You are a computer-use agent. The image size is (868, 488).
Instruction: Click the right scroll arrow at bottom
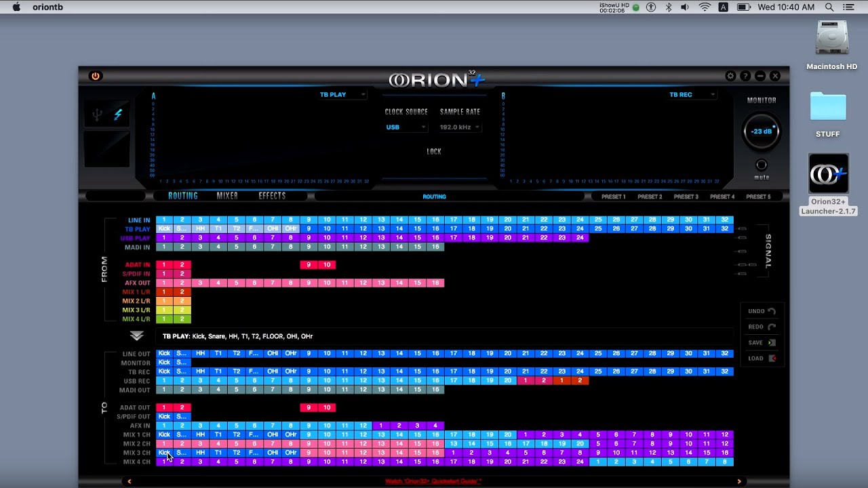tap(739, 481)
